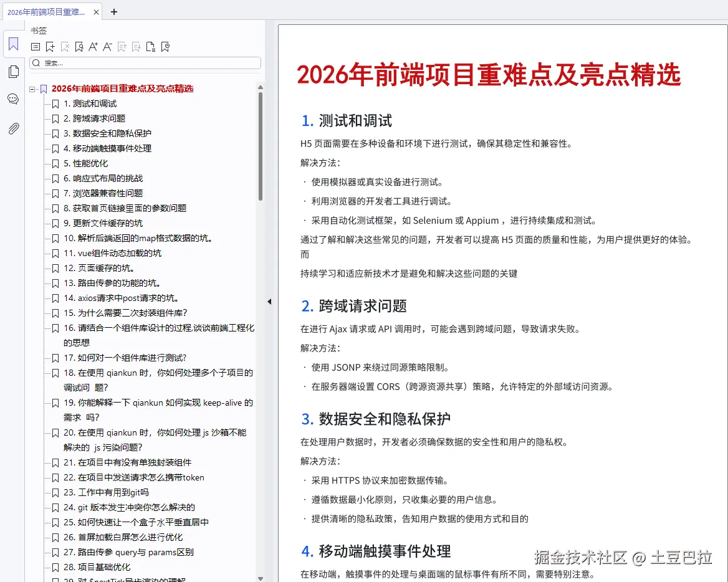Go to bookmark '10. 解析后端返回的map格式数据的坑。'
The image size is (728, 582).
tap(138, 239)
